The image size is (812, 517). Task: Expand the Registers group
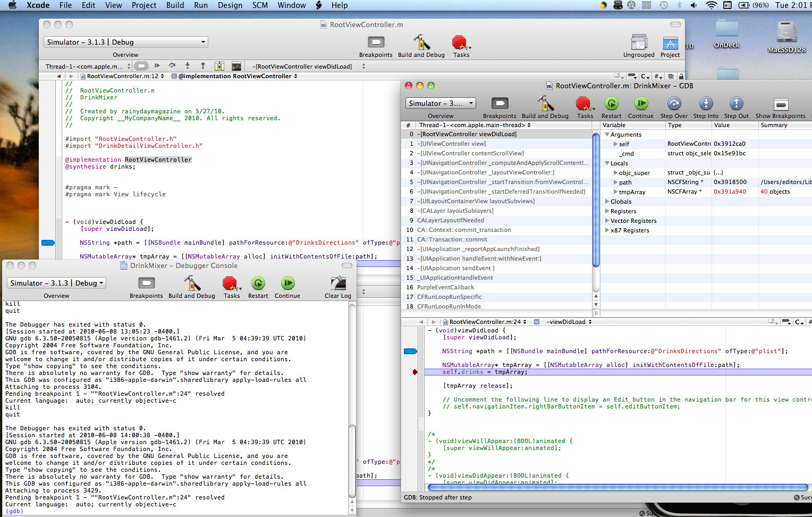click(607, 211)
